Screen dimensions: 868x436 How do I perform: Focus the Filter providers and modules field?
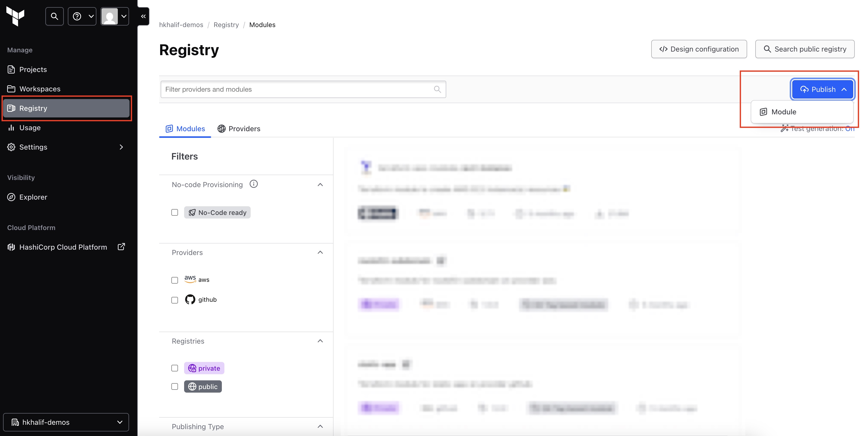coord(303,89)
